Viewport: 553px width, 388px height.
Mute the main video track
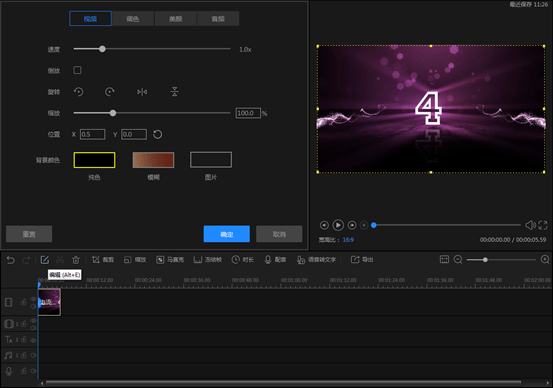34,306
